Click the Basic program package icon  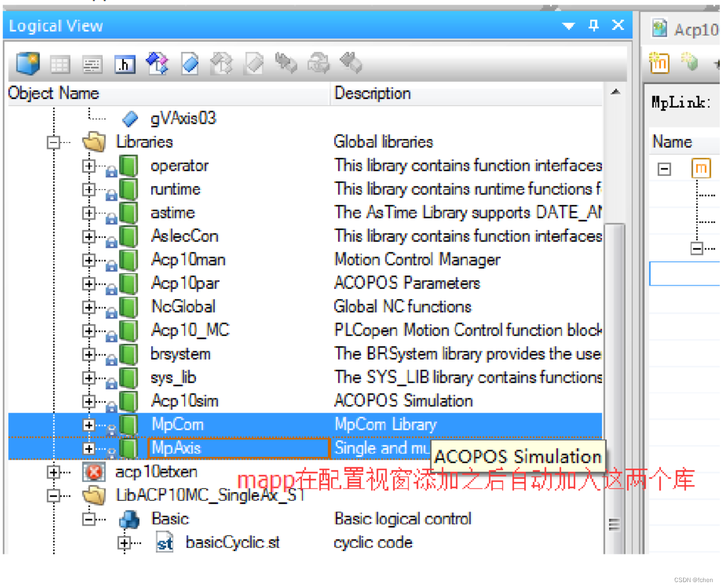[129, 519]
